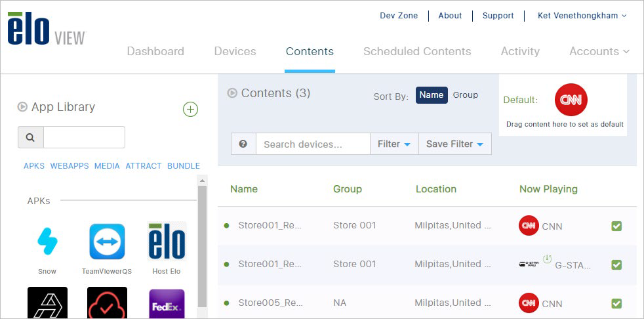Filter library by WEBAPPS
644x319 pixels.
70,165
